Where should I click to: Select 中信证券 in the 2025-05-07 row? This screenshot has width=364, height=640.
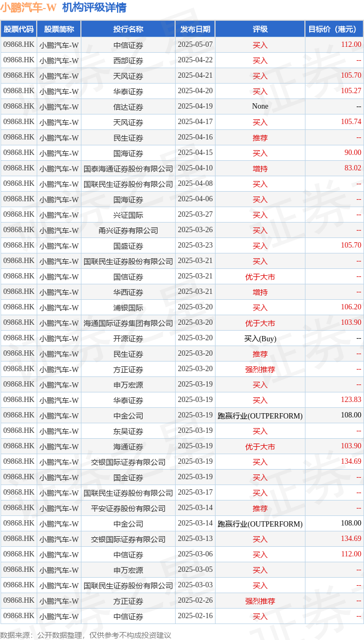tap(128, 45)
